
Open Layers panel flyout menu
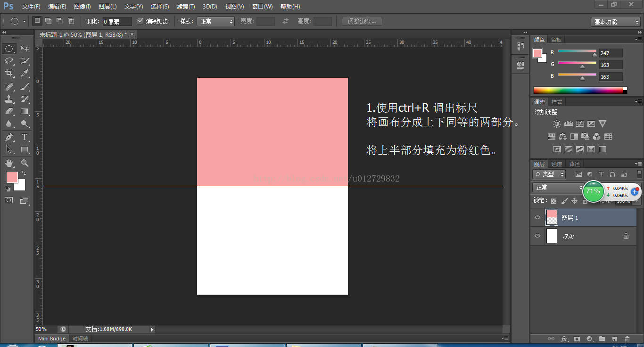pos(638,164)
